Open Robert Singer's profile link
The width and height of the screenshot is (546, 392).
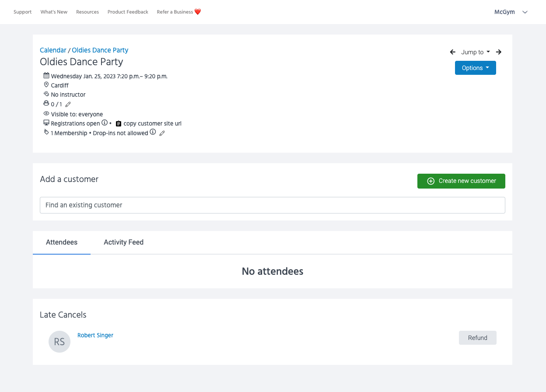coord(95,335)
